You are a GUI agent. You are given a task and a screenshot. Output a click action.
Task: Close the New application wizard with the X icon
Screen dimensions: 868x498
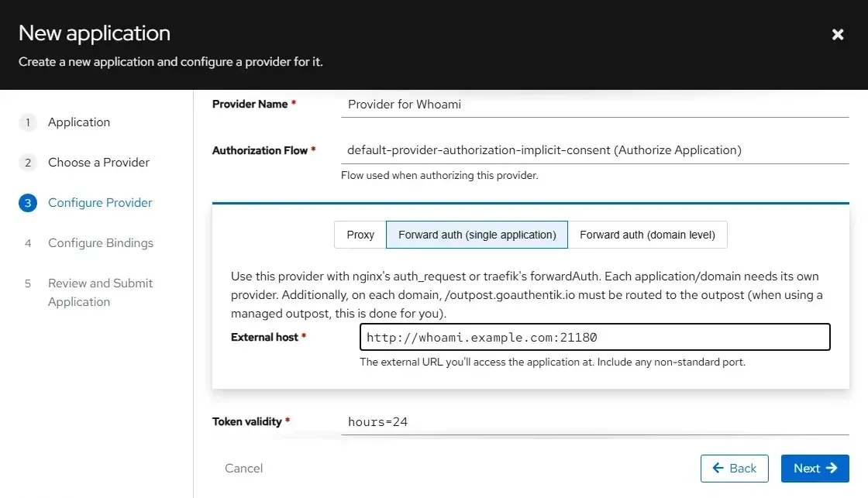coord(838,34)
